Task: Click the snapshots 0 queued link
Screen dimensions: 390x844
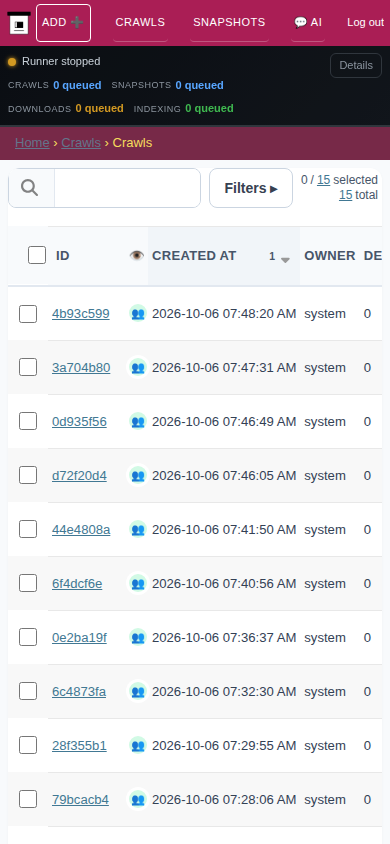Action: (x=200, y=85)
